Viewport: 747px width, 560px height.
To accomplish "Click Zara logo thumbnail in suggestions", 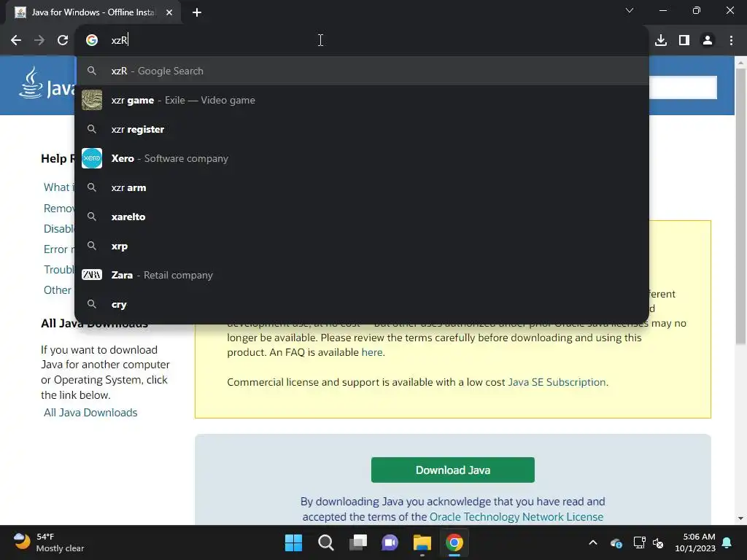I will 91,275.
